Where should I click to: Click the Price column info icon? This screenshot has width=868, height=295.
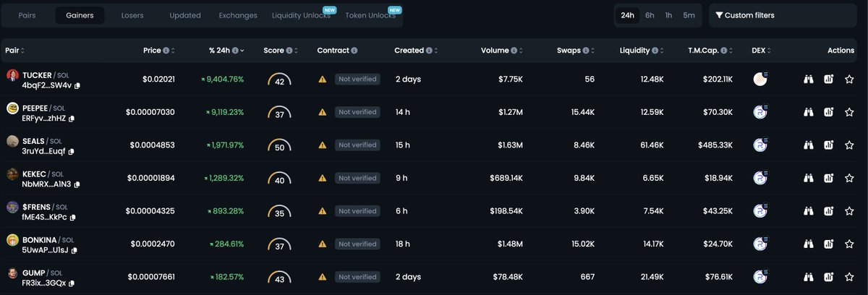coord(166,51)
